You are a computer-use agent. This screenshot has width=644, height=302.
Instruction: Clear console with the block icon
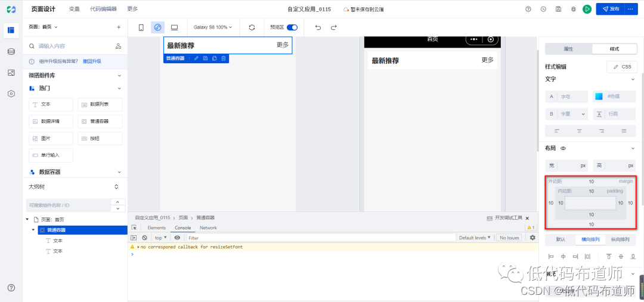click(144, 238)
